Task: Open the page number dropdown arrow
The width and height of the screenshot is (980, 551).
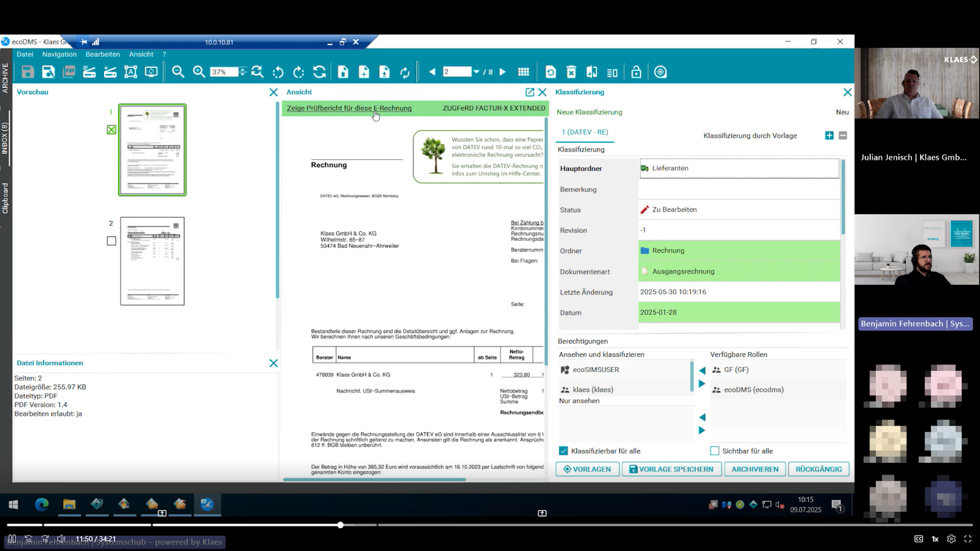Action: (476, 72)
